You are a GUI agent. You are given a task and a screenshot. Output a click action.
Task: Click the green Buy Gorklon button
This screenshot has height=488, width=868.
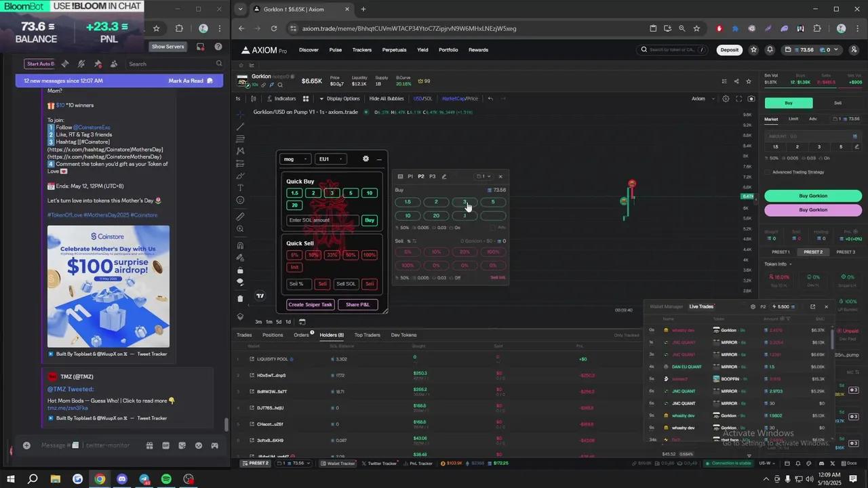[813, 195]
